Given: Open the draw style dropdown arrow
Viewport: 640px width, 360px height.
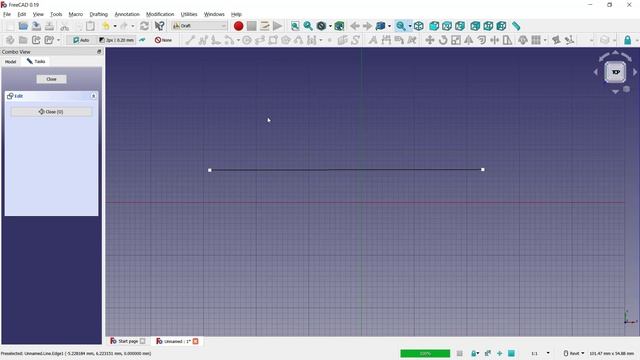Looking at the screenshot, I should [330, 26].
